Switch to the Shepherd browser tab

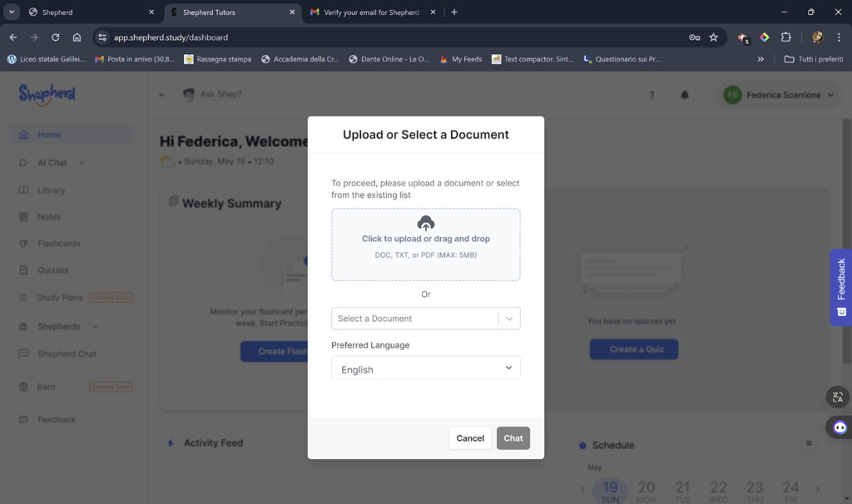tap(90, 12)
